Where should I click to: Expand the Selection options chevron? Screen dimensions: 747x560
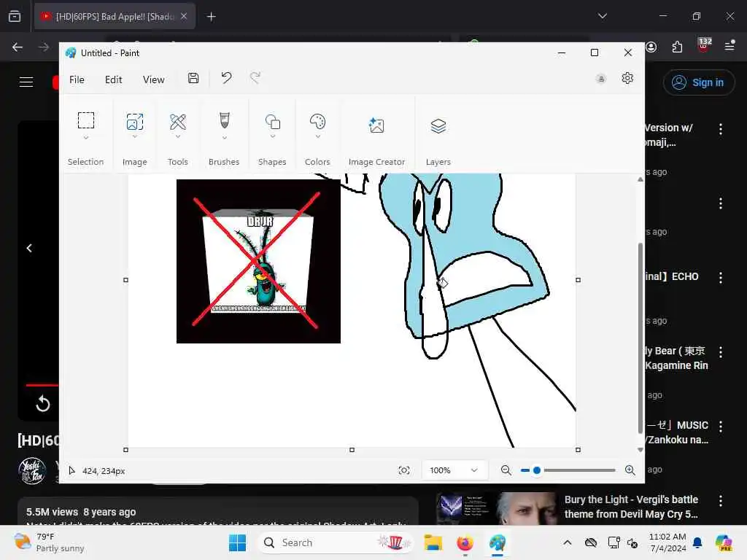click(x=86, y=138)
